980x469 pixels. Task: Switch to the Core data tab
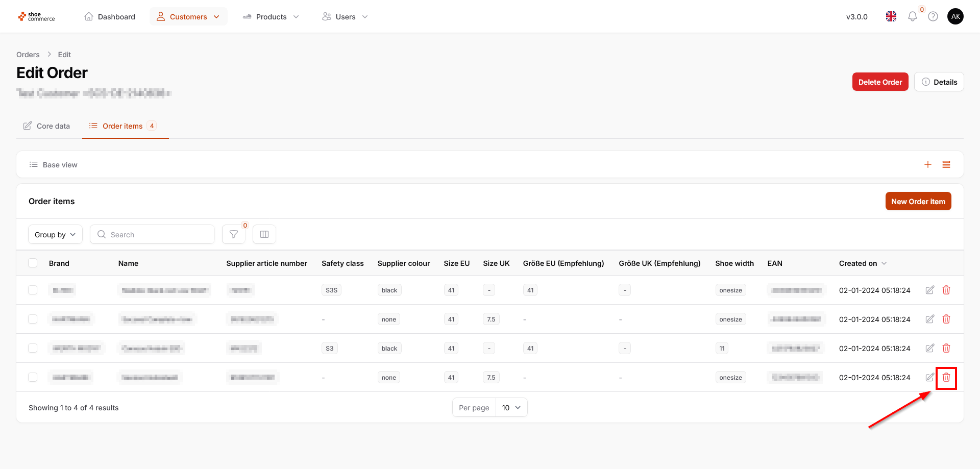pos(47,126)
